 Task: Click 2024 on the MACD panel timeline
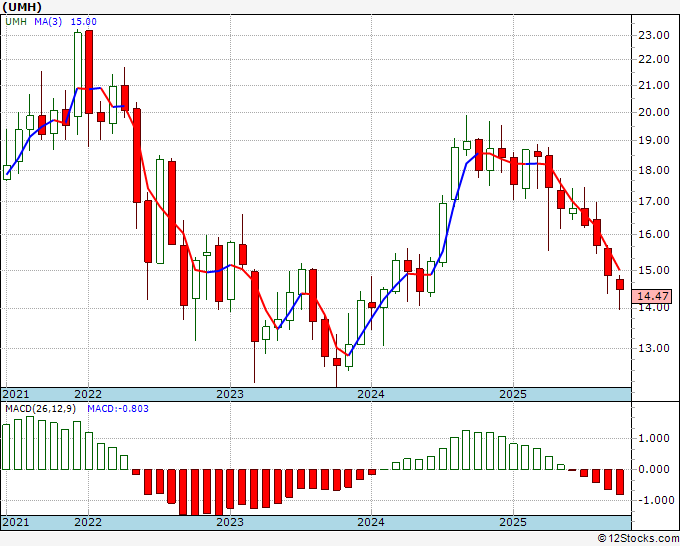(371, 522)
